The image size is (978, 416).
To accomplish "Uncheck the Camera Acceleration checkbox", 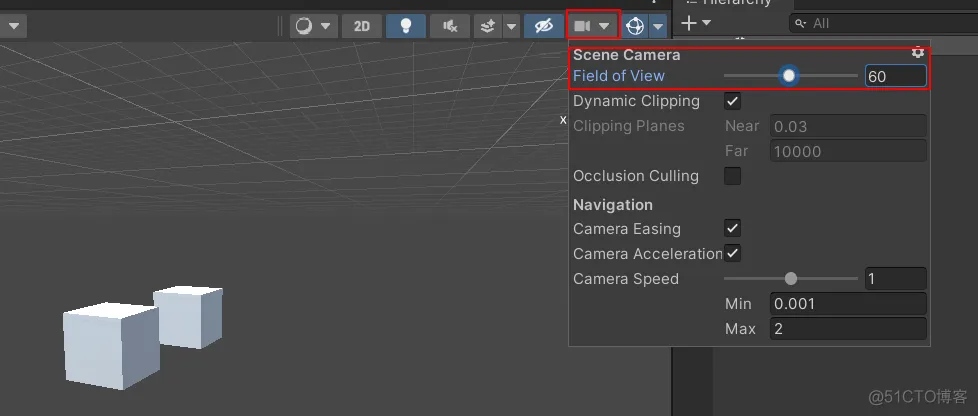I will pos(733,253).
